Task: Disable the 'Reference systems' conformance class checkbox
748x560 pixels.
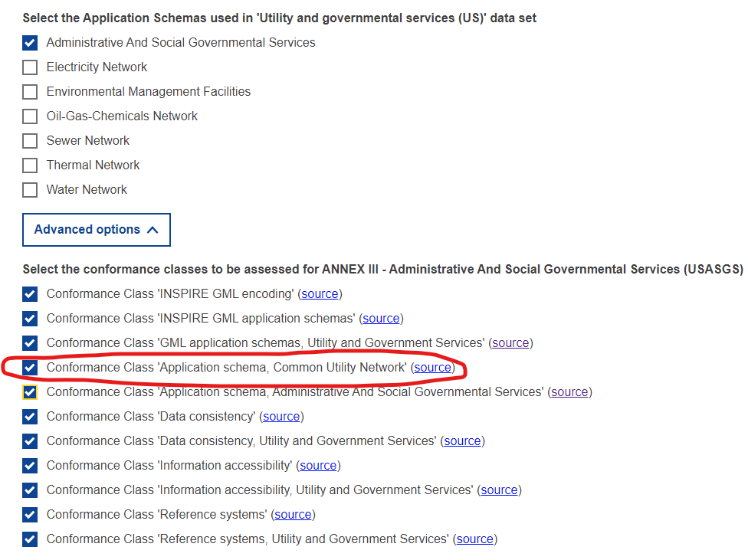Action: click(29, 515)
